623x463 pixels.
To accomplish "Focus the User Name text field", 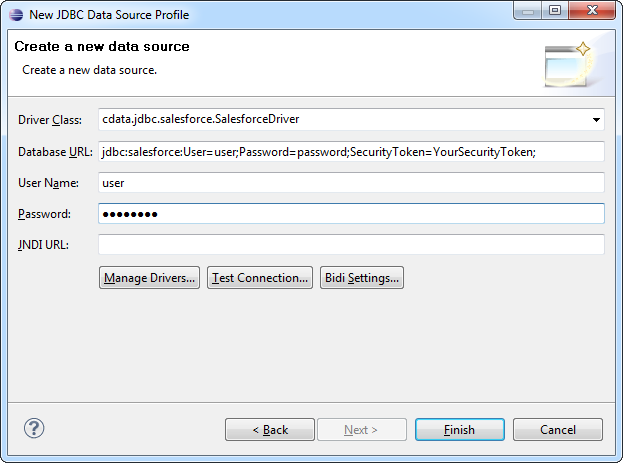I will (350, 183).
